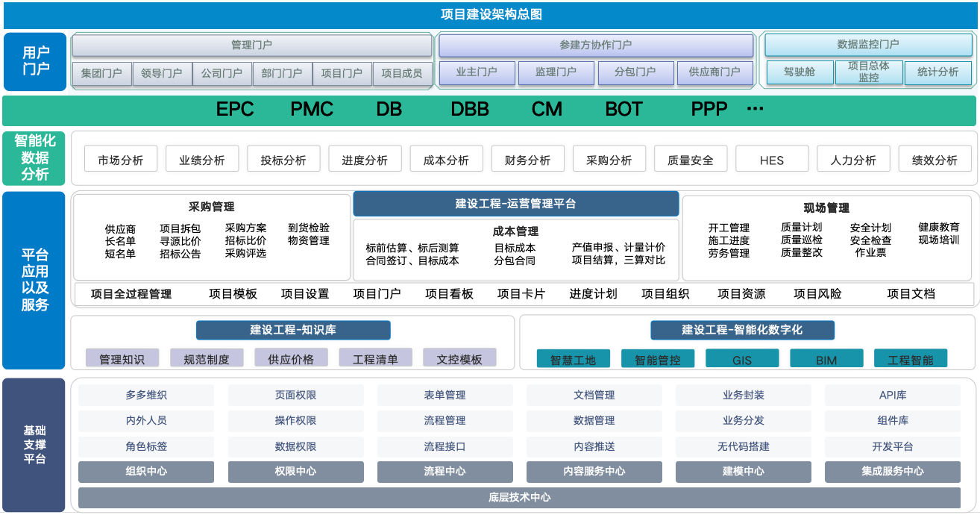
Task: Open the 供应商门户 box
Action: [714, 72]
